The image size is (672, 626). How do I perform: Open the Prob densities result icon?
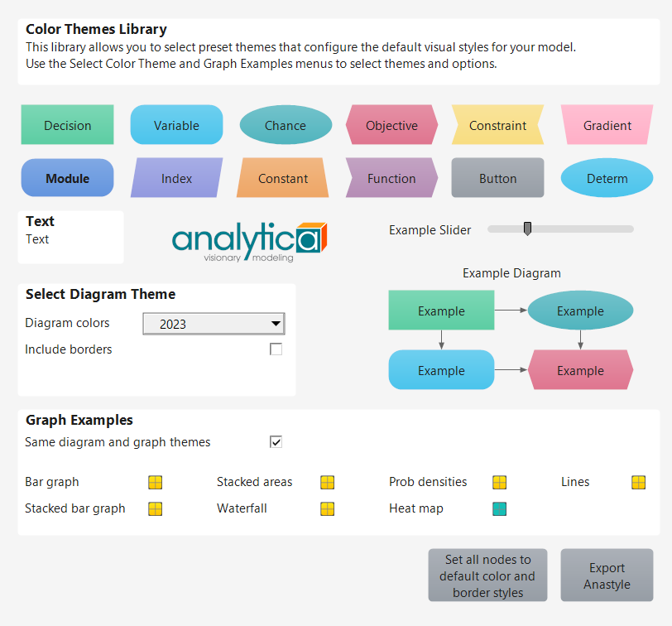pyautogui.click(x=500, y=483)
